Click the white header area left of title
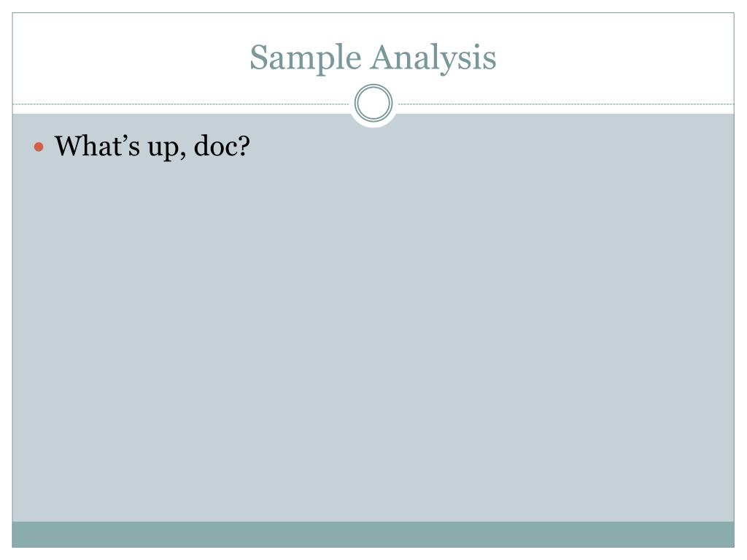The image size is (747, 560). point(128,57)
